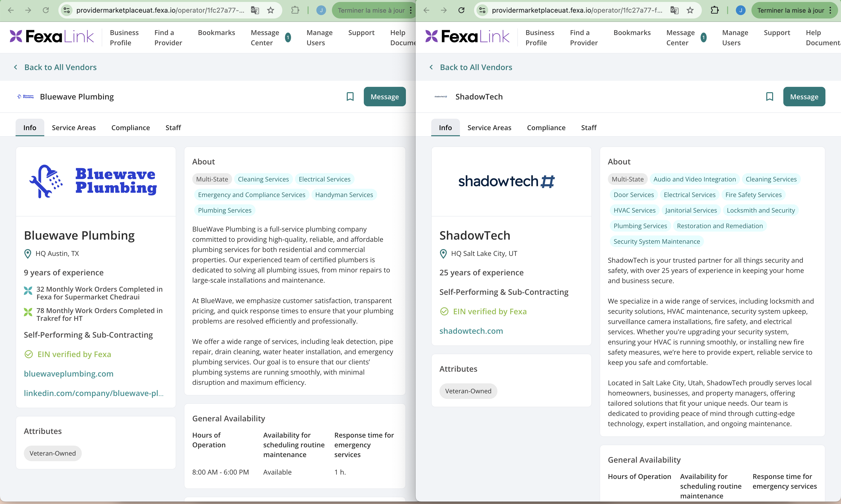This screenshot has height=504, width=841.
Task: Click large Bluewave Plumbing logo image
Action: (x=93, y=181)
